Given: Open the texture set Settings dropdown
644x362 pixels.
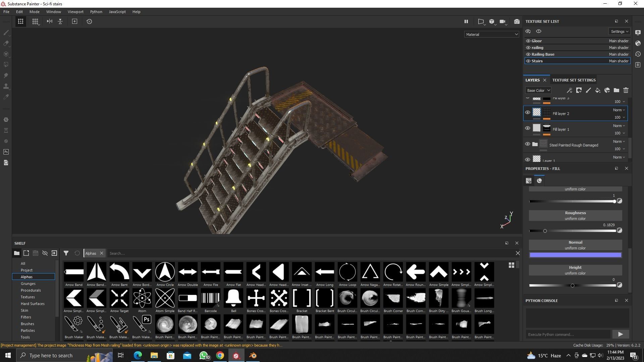Looking at the screenshot, I should 619,32.
